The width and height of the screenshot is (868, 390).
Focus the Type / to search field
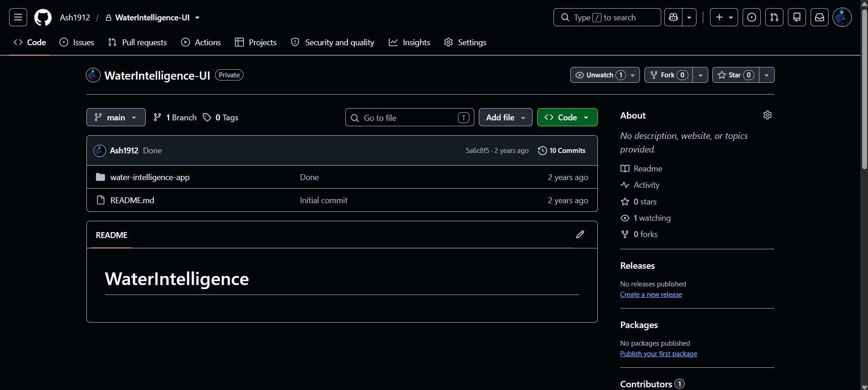pos(607,18)
